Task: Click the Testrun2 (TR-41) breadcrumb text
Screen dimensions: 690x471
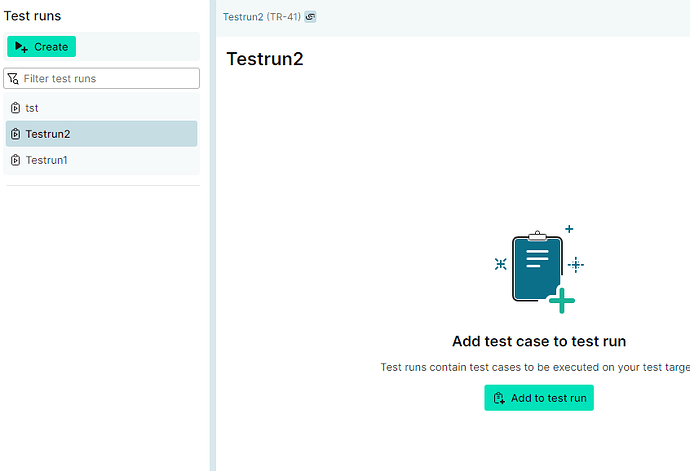Action: tap(261, 17)
